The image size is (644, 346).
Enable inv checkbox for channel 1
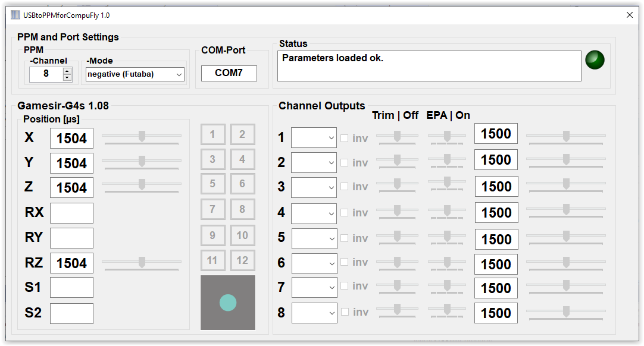(345, 139)
